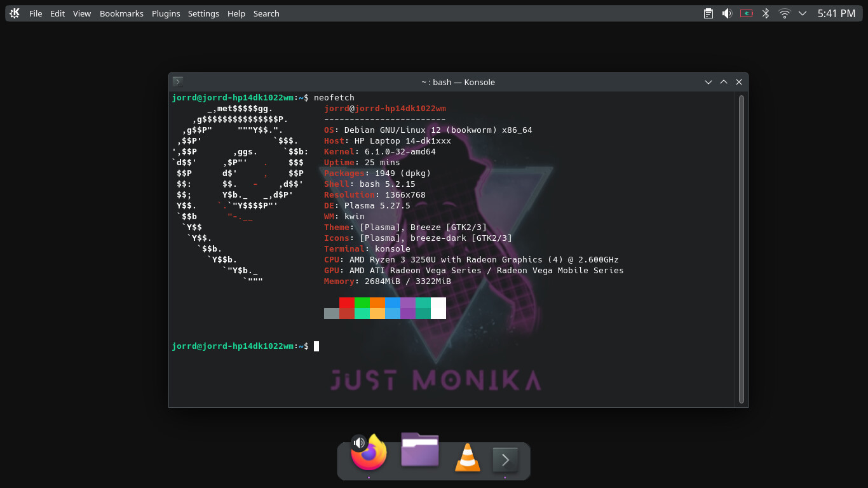Launch VLC media player from the dock
The width and height of the screenshot is (868, 488).
468,457
